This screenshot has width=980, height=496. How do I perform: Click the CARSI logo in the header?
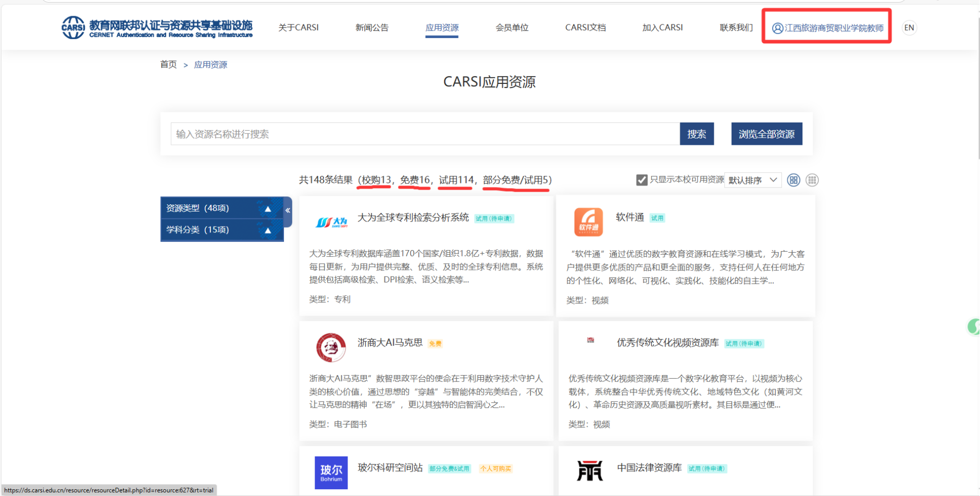[x=157, y=28]
